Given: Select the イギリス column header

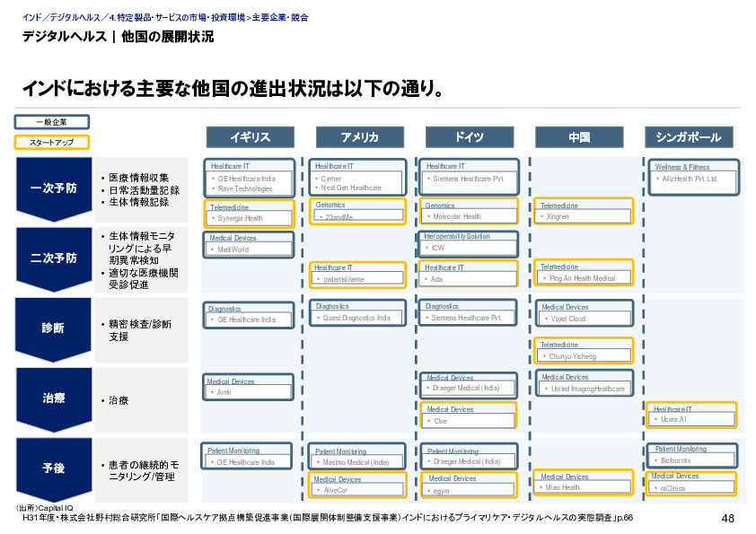Looking at the screenshot, I should point(251,137).
